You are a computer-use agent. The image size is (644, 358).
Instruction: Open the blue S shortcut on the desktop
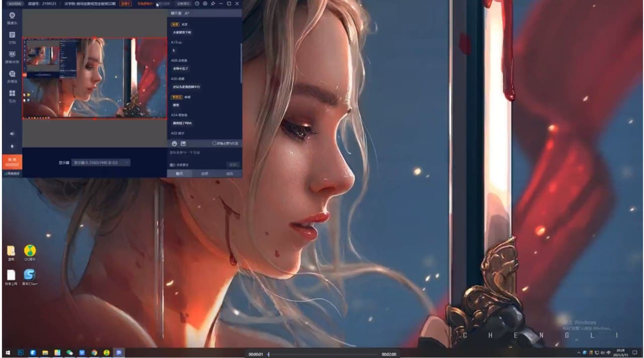coord(30,277)
